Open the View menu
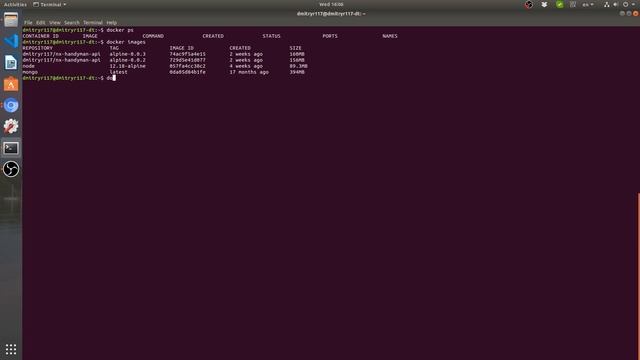 point(55,23)
